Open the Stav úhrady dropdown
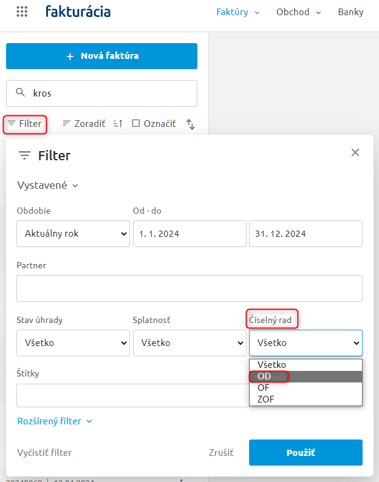Image resolution: width=379 pixels, height=482 pixels. [x=73, y=343]
